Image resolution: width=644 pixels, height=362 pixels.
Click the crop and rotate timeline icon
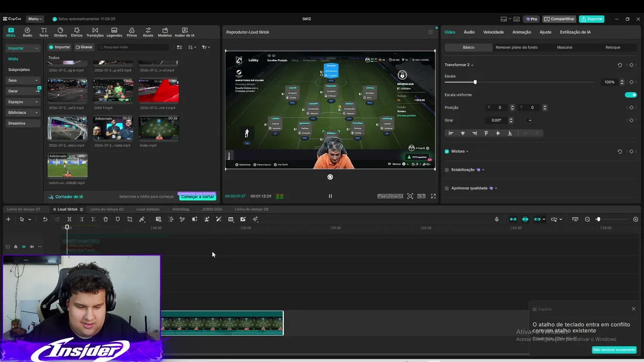[130, 219]
